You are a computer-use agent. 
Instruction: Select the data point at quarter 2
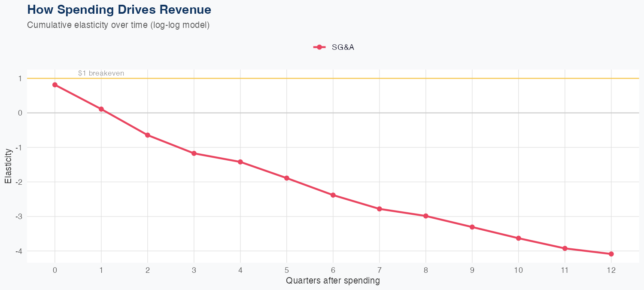point(148,135)
